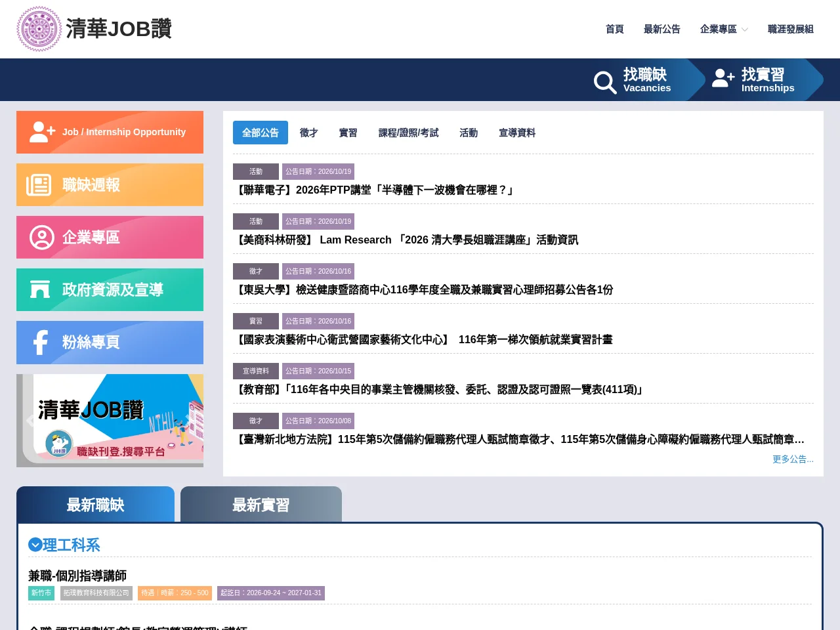This screenshot has width=840, height=630.
Task: Select the 全部公告 announcement tab
Action: (x=261, y=133)
